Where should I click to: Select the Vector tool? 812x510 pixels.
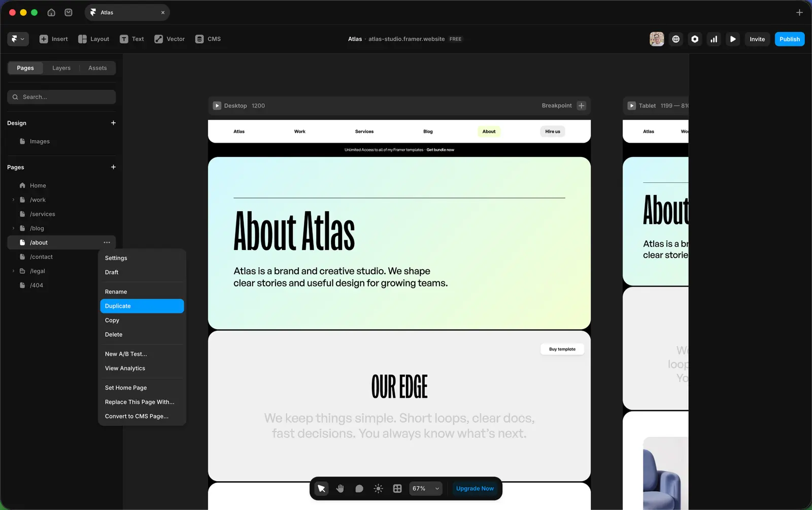pos(170,39)
